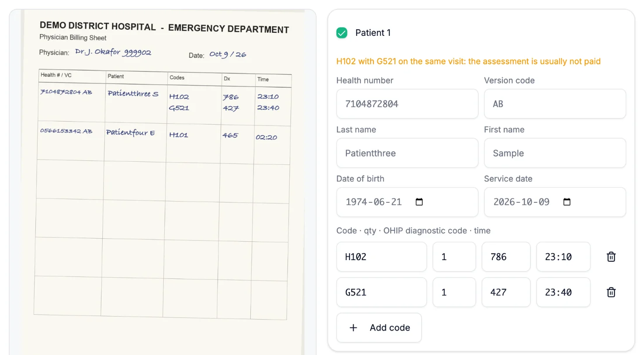Edit diagnostic code 427 field

(x=506, y=292)
